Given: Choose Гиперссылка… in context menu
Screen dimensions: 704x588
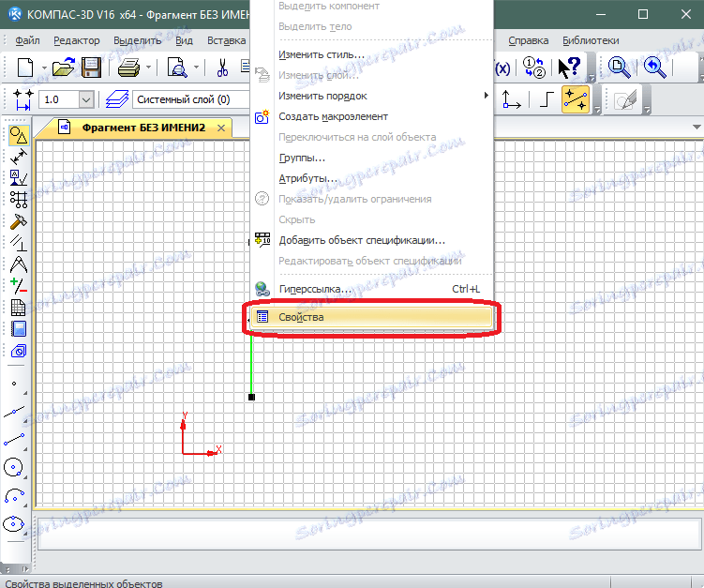Looking at the screenshot, I should [372, 289].
